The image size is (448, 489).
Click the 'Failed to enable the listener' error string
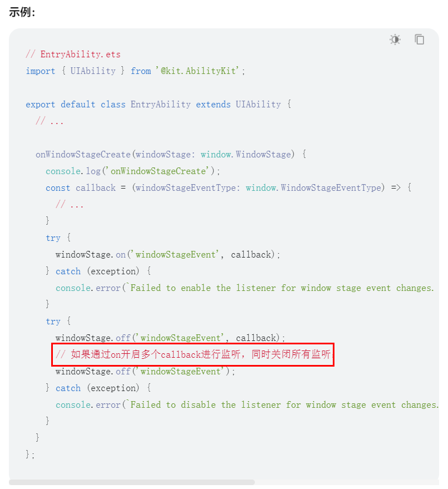282,288
